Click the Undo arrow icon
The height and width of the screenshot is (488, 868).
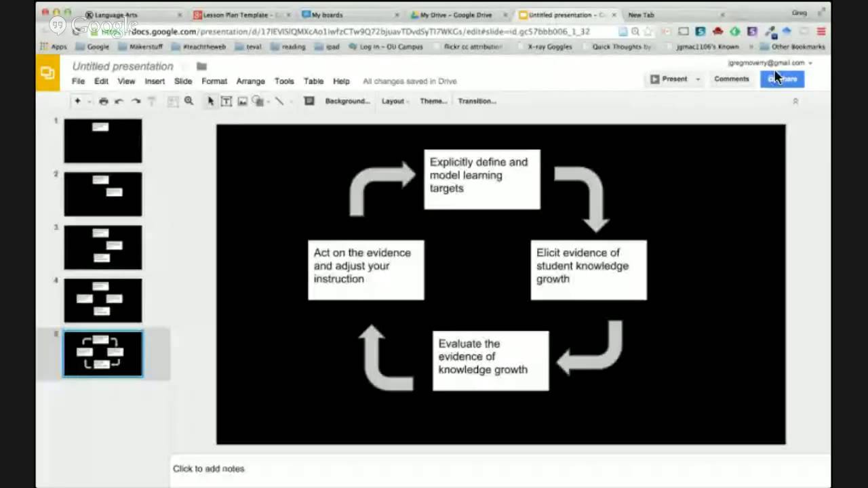[x=119, y=101]
